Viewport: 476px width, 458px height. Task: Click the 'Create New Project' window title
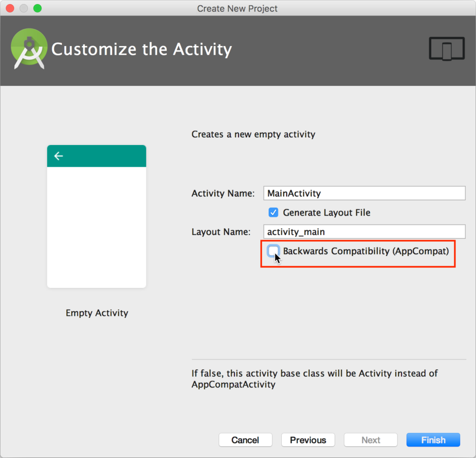(x=237, y=8)
